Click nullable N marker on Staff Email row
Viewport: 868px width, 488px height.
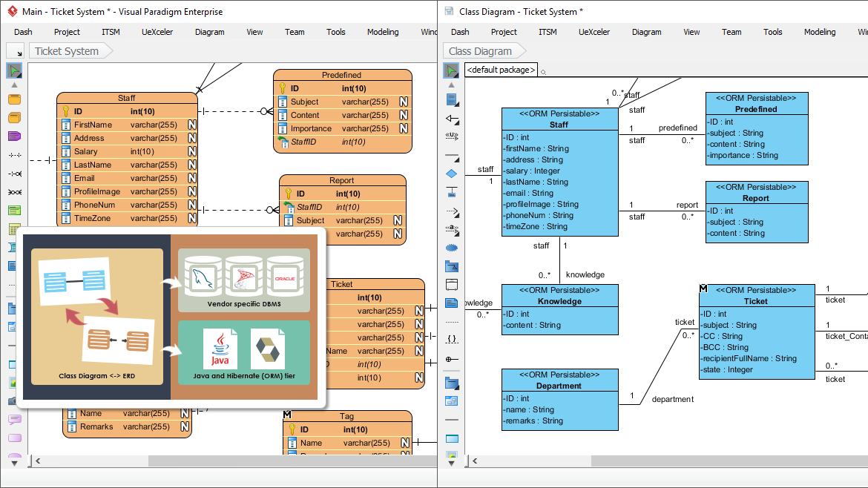tap(191, 178)
